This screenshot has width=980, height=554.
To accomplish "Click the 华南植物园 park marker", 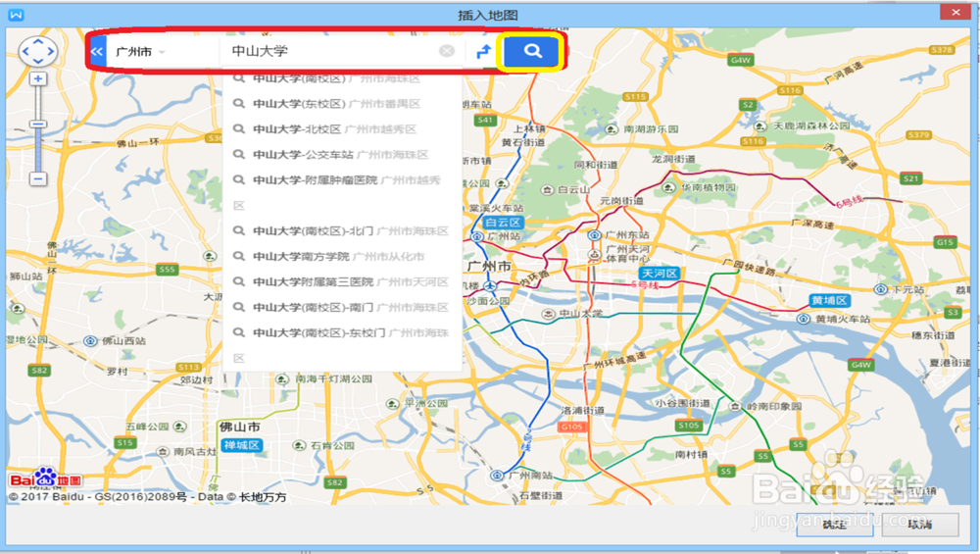I will pyautogui.click(x=669, y=187).
